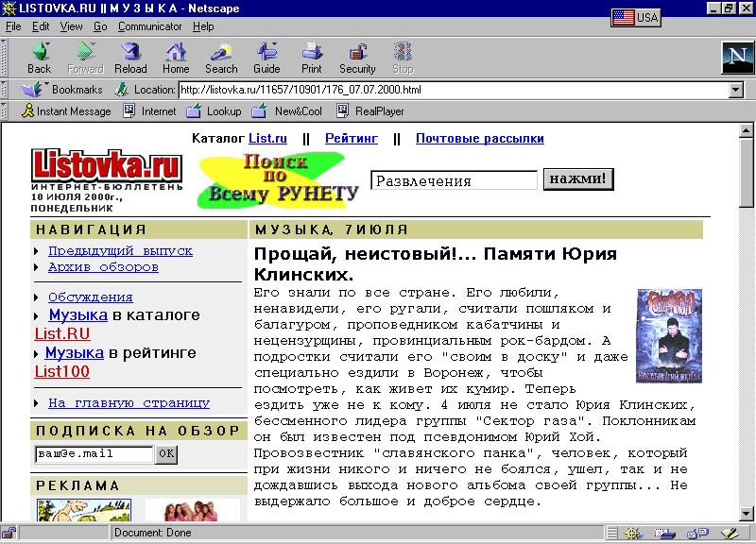Click the page scrollbar up arrow
Viewport: 756px width, 544px height.
(x=746, y=130)
